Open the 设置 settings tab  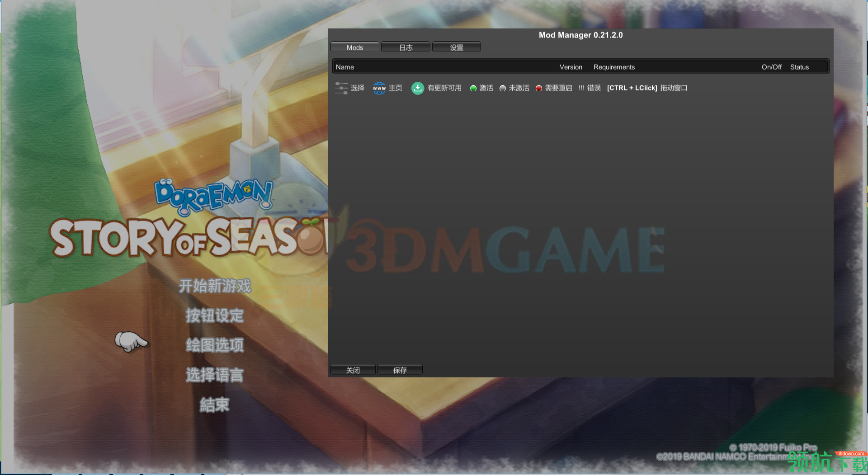pos(457,47)
